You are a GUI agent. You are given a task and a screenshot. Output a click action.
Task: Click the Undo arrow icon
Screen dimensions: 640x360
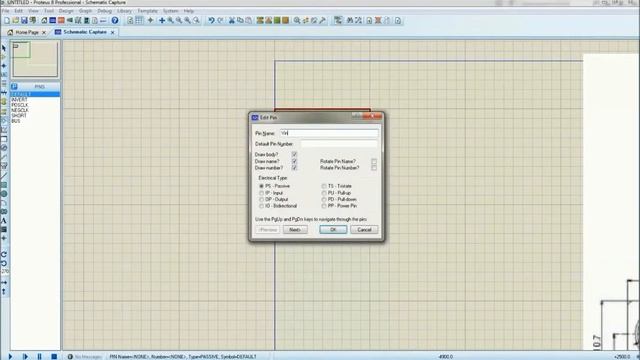211,20
